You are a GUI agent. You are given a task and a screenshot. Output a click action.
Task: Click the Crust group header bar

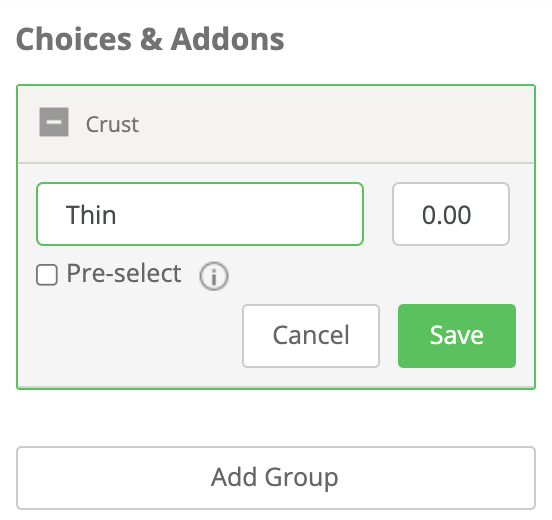coord(276,124)
